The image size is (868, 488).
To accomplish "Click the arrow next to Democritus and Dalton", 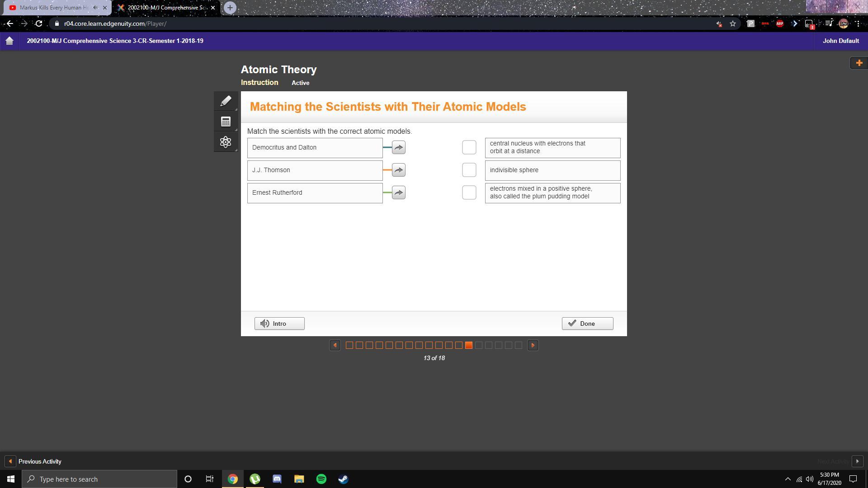I will [398, 148].
